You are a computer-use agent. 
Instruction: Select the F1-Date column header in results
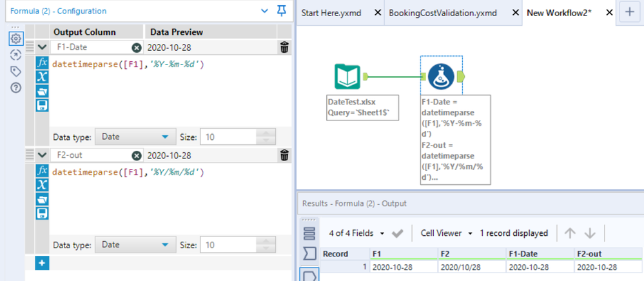(x=540, y=254)
